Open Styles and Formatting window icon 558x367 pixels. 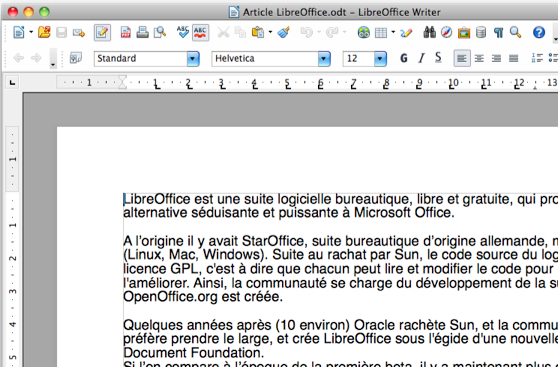point(75,58)
